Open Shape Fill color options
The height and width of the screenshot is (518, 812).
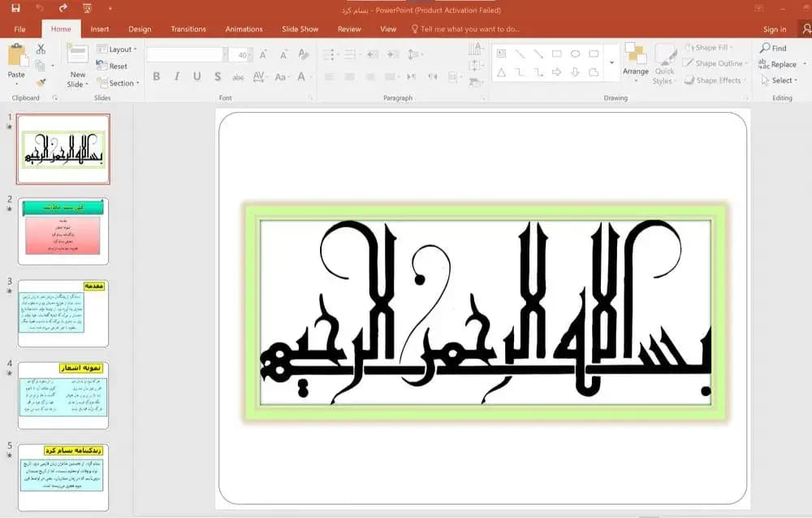708,48
